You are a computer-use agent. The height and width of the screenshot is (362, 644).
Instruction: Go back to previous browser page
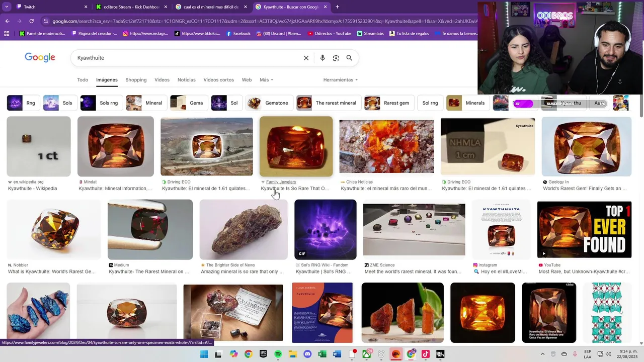[x=7, y=21]
